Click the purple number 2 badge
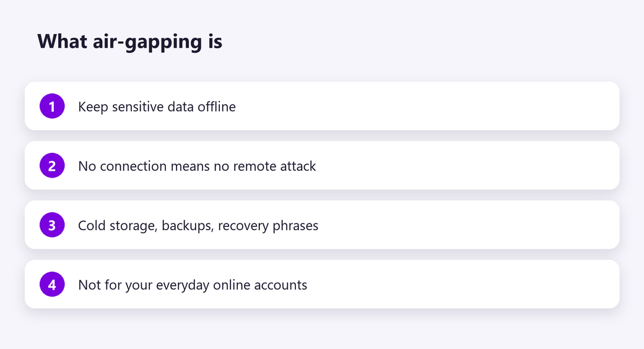Viewport: 644px width, 349px height. [52, 165]
